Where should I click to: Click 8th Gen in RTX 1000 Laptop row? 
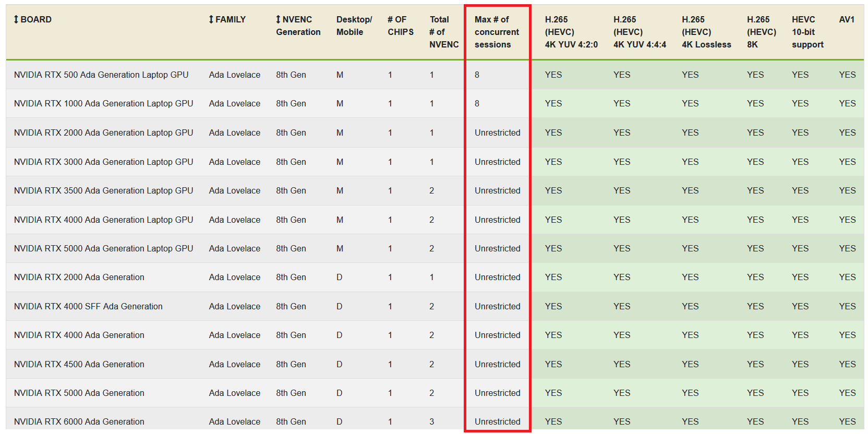(x=291, y=103)
